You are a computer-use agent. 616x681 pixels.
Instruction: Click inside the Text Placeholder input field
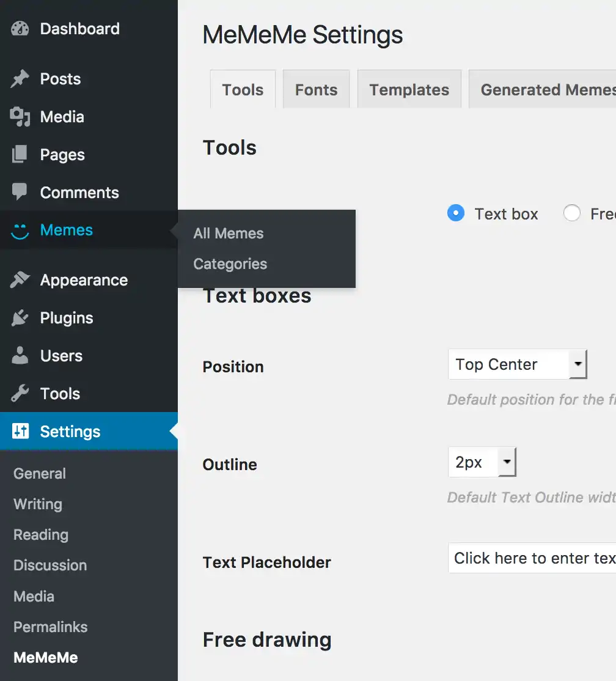(538, 558)
